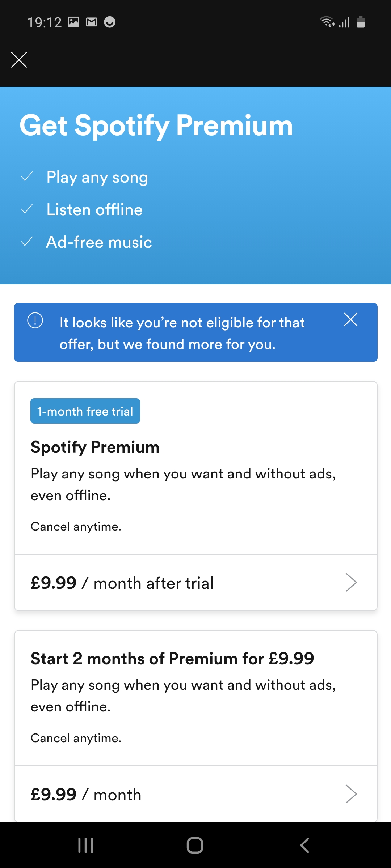Tap the checkmark next to Play any song
The image size is (391, 868).
point(27,177)
